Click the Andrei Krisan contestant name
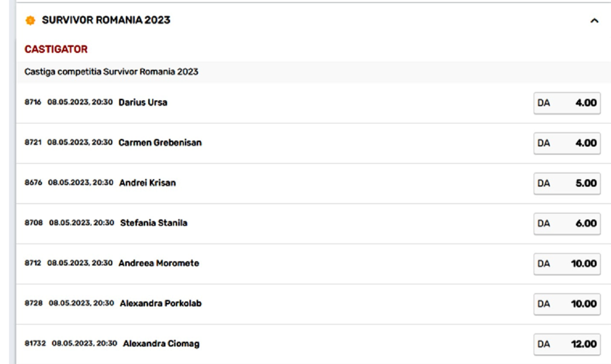Image resolution: width=611 pixels, height=364 pixels. [x=147, y=183]
